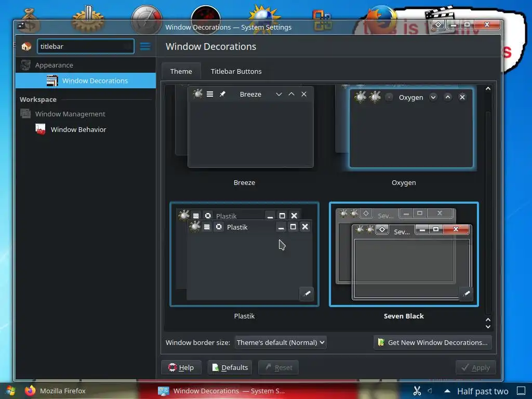Click the theme list scroll-up arrow
The width and height of the screenshot is (532, 399).
click(x=488, y=88)
